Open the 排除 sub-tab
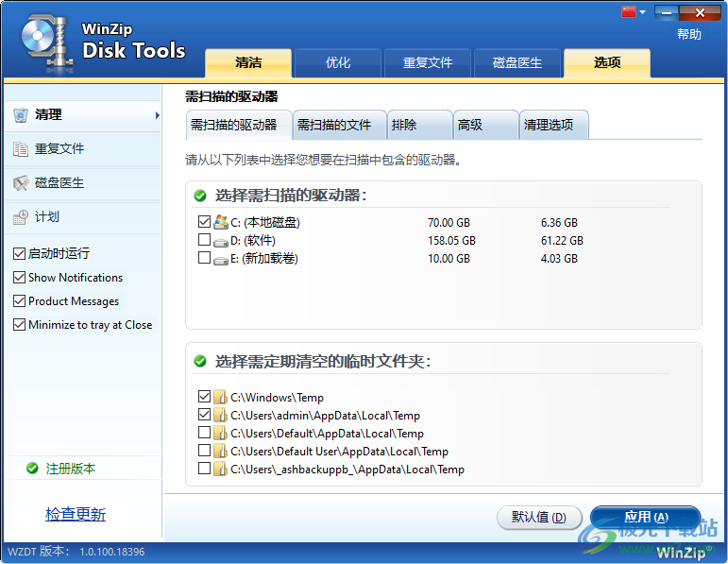Viewport: 728px width, 564px height. click(420, 125)
